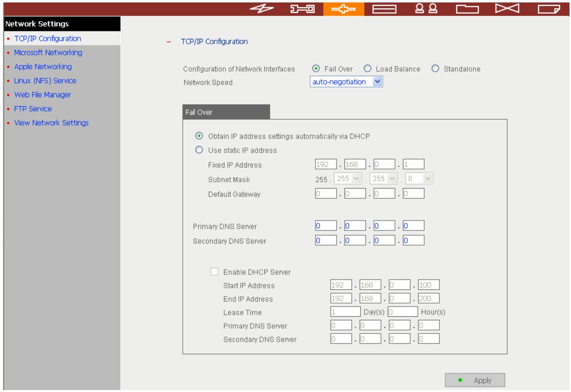This screenshot has width=571, height=392.
Task: Open FTP Service settings
Action: [x=33, y=109]
